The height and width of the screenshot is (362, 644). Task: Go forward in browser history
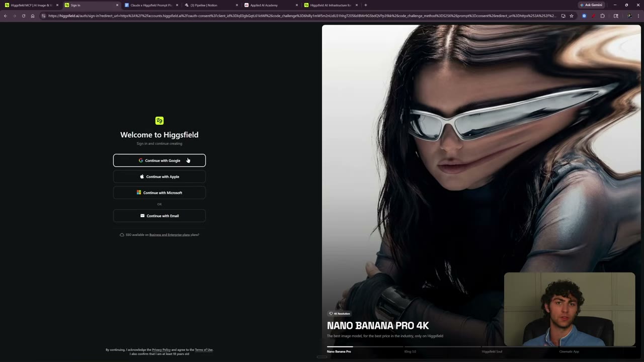[14, 16]
